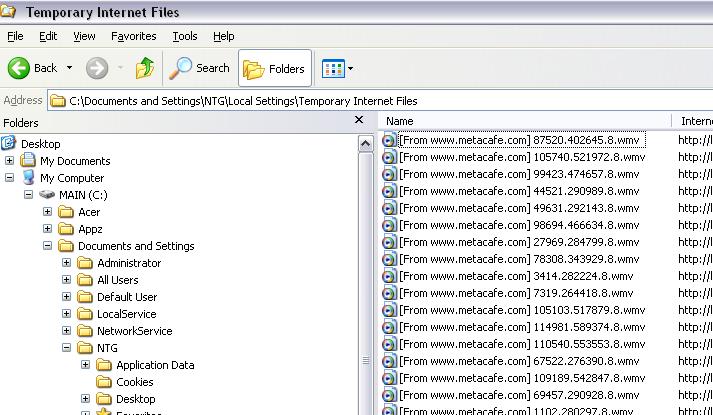Select the Application Data folder icon
713x415 pixels.
click(x=104, y=365)
